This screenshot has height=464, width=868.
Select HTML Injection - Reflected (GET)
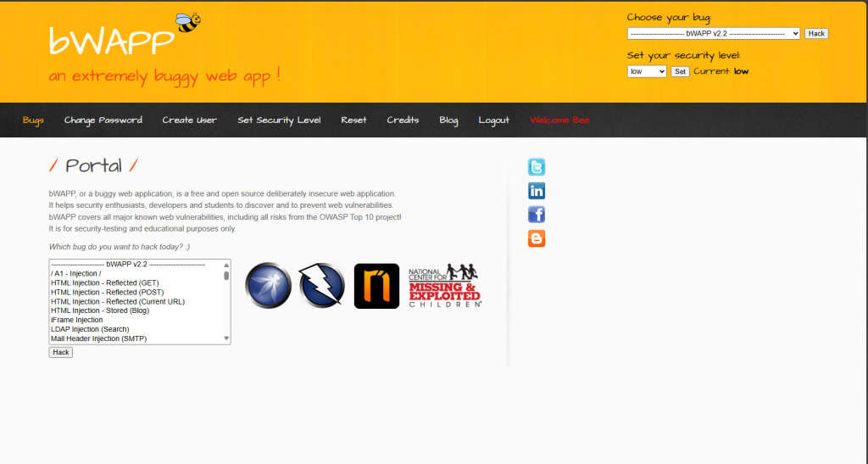click(136, 283)
